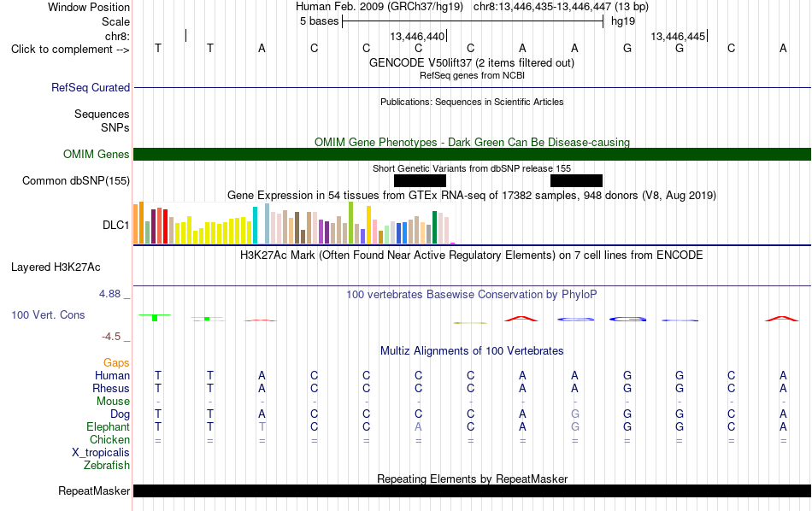This screenshot has width=812, height=511.
Task: Click the SNPs label under Sequences
Action: coord(115,127)
